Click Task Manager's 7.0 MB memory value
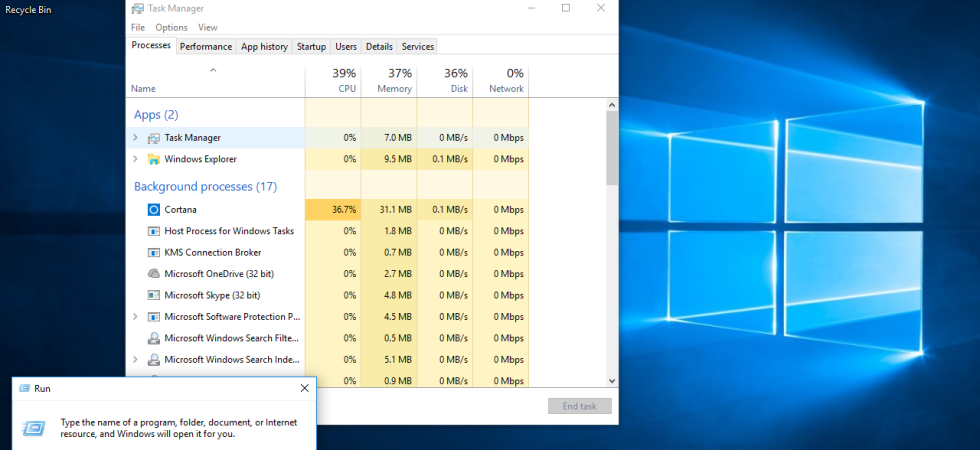980x450 pixels. pyautogui.click(x=398, y=138)
